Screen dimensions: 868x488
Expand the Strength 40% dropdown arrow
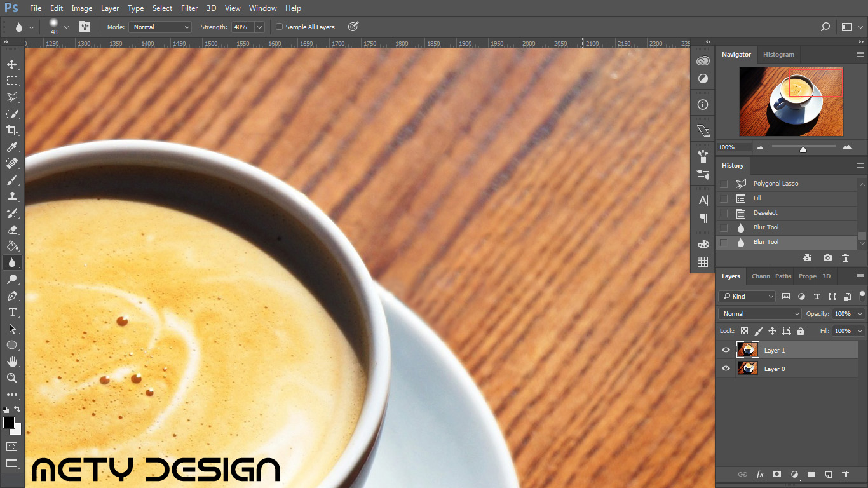click(x=259, y=27)
